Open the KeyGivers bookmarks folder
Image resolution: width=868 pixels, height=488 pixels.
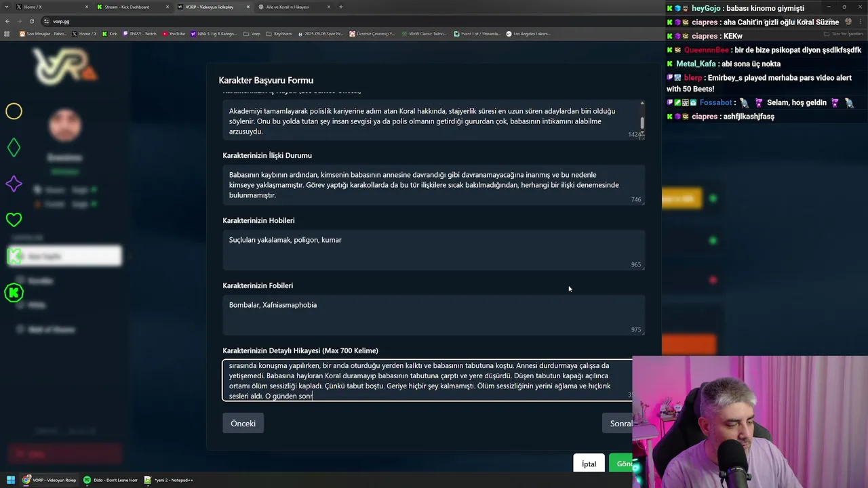click(x=279, y=33)
